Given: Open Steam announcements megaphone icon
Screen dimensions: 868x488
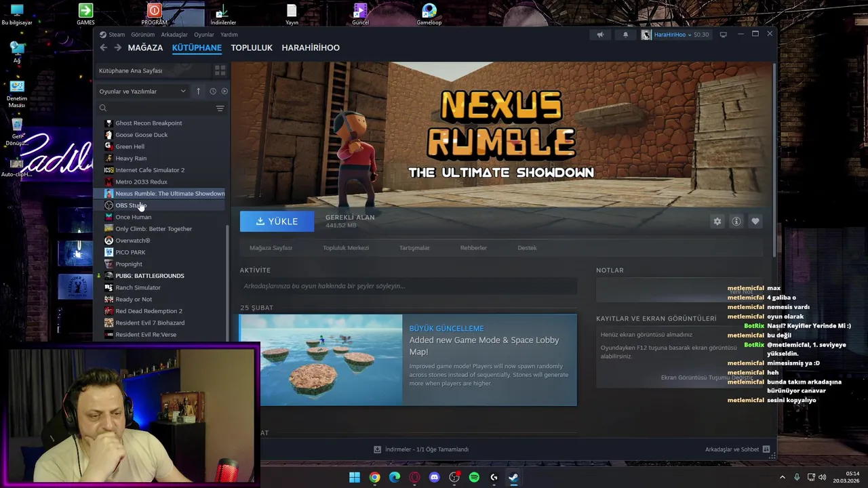Looking at the screenshot, I should point(600,35).
